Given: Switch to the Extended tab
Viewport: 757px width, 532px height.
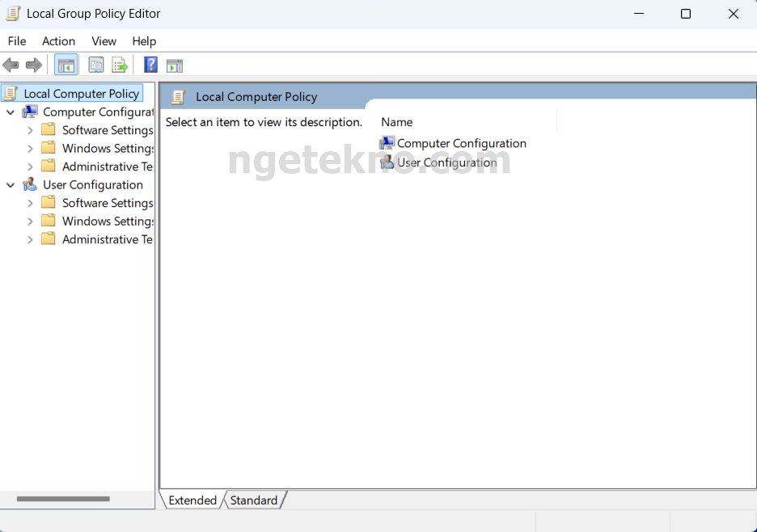Looking at the screenshot, I should point(192,500).
